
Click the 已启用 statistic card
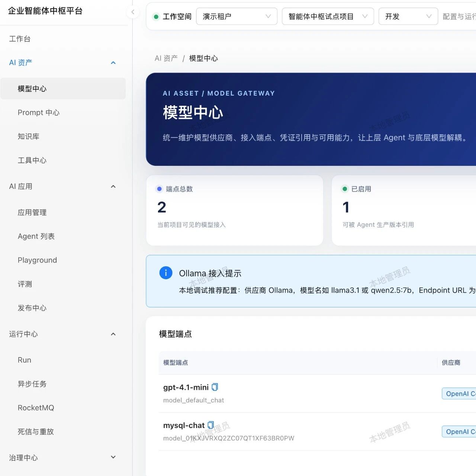(404, 210)
